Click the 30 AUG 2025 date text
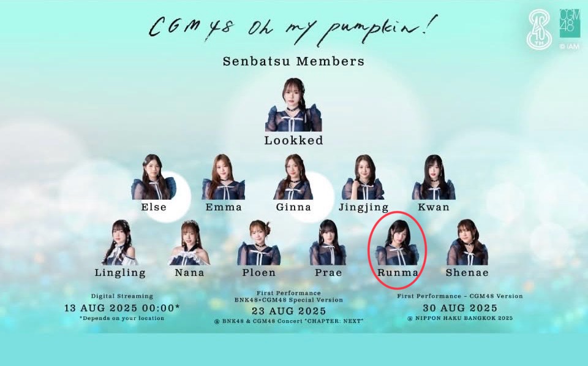Viewport: 588px width, 366px height. pyautogui.click(x=460, y=308)
